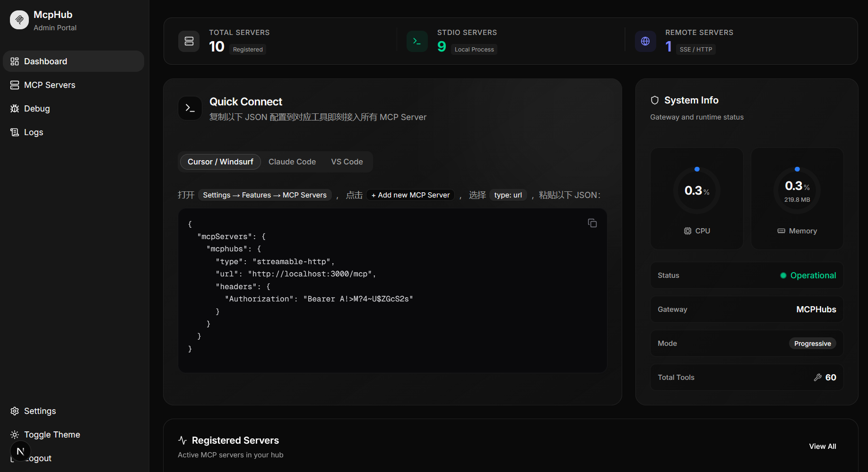Click the Quick Connect terminal icon
868x472 pixels.
click(190, 108)
